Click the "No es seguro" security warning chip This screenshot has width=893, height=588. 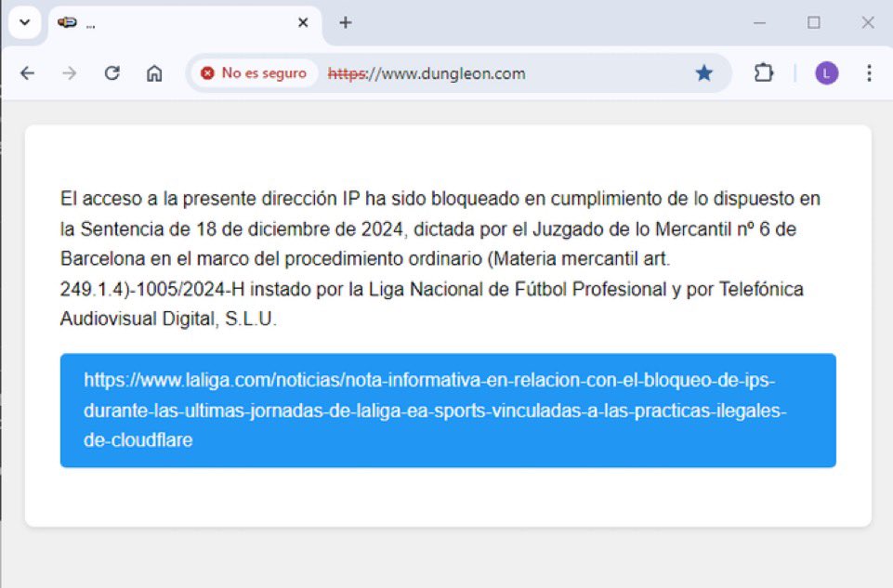[254, 73]
